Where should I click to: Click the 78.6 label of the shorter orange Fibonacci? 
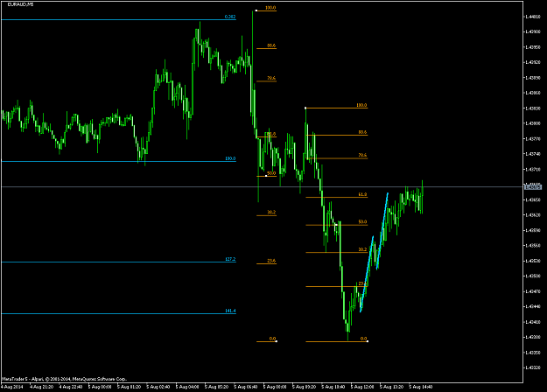[x=362, y=155]
